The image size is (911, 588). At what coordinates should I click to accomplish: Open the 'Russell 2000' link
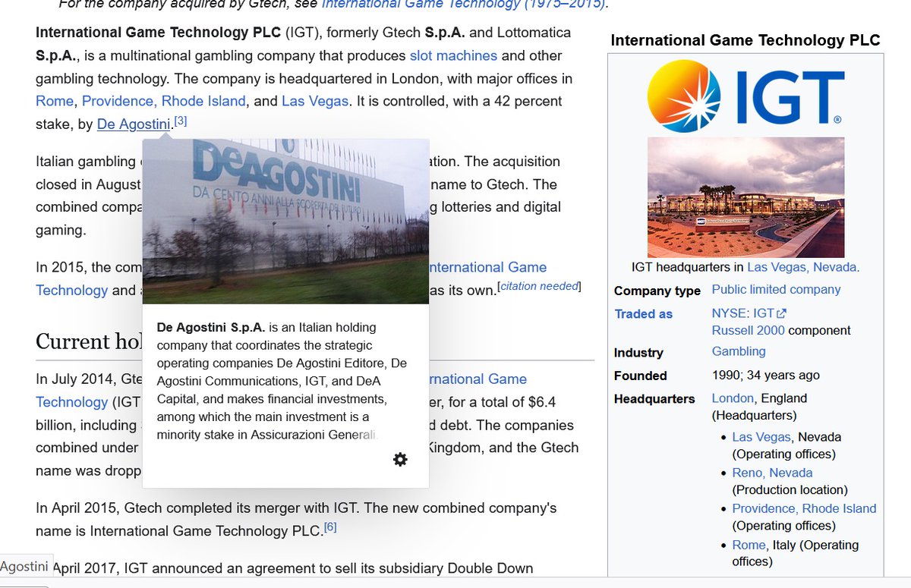point(748,330)
